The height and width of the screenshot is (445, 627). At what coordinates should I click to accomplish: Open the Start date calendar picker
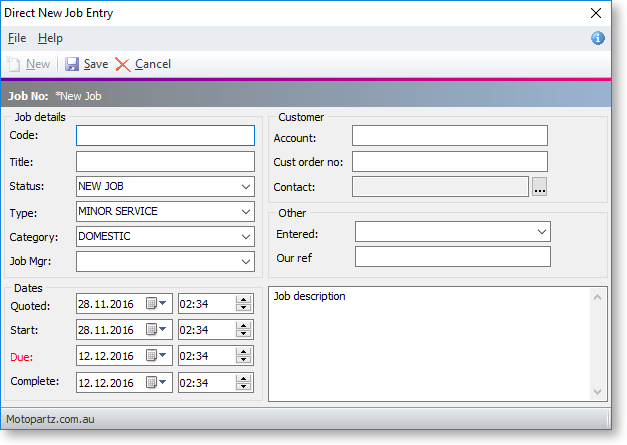point(156,330)
